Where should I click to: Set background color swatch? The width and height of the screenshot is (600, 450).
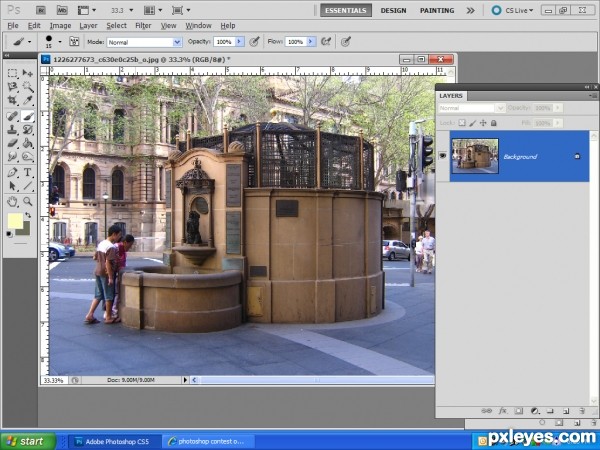tap(26, 230)
